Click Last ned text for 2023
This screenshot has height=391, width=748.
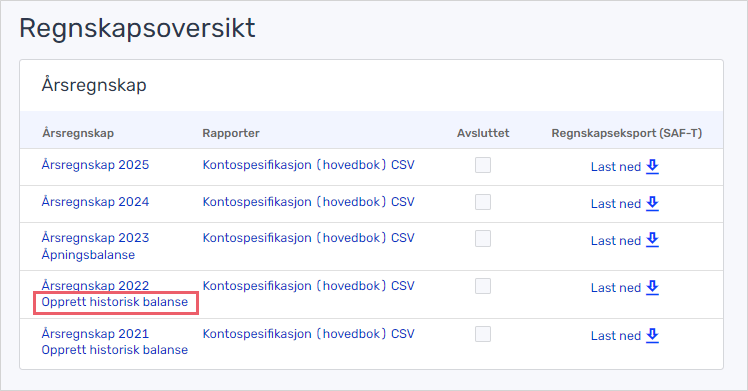616,241
